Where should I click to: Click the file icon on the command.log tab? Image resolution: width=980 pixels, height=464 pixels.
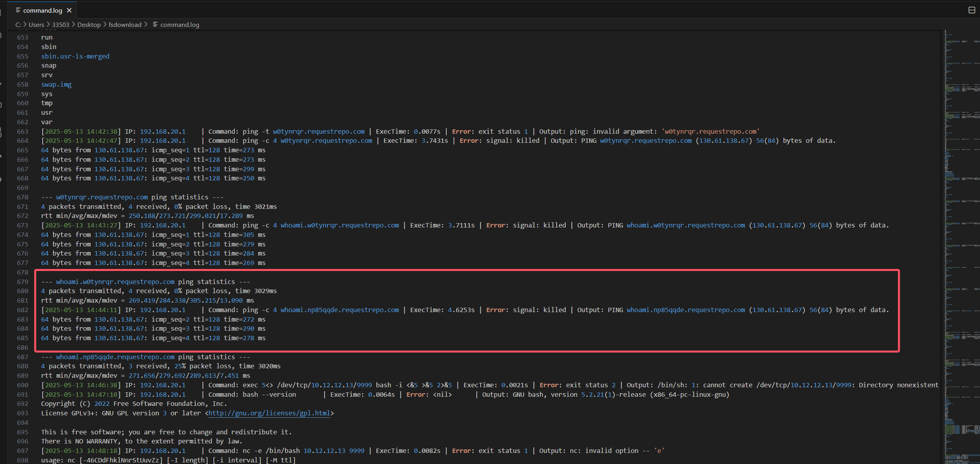point(18,10)
